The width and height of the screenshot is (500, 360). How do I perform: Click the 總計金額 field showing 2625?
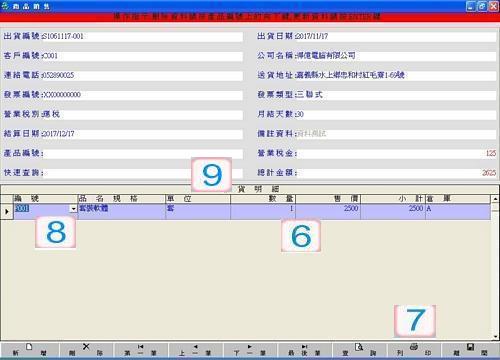pos(396,173)
